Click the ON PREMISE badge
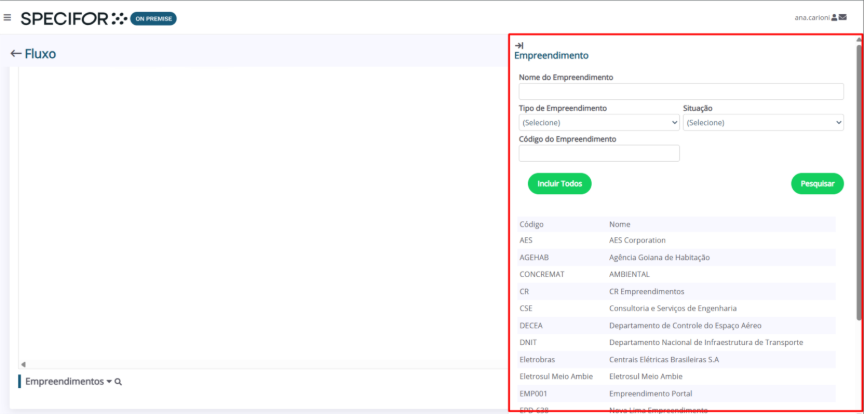Screen dimensions: 864x414 153,19
